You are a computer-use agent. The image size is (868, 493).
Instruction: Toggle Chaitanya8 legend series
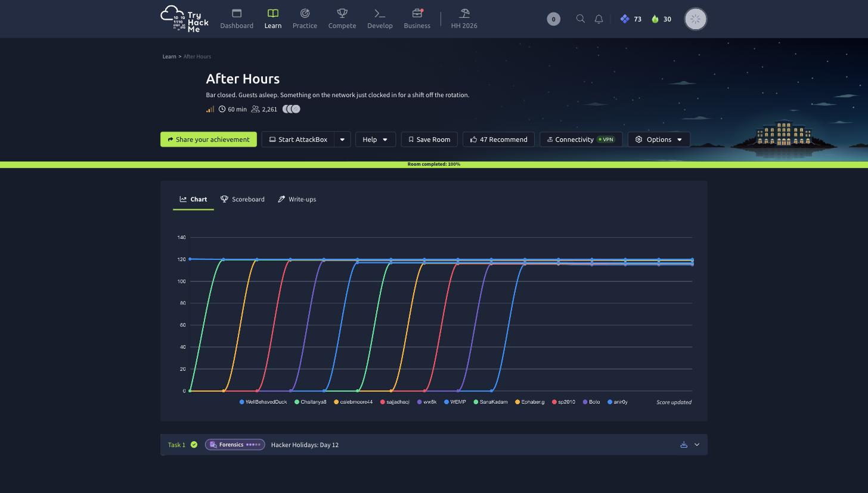(x=311, y=402)
